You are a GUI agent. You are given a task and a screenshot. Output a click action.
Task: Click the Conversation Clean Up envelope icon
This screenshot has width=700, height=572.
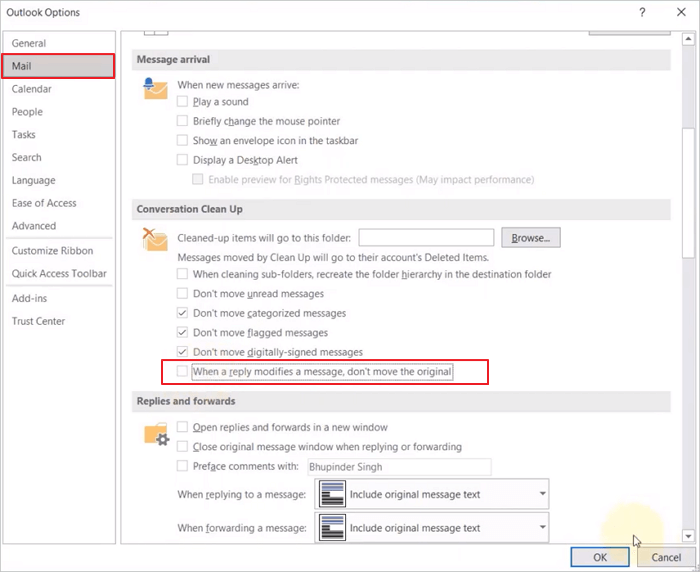click(x=154, y=240)
